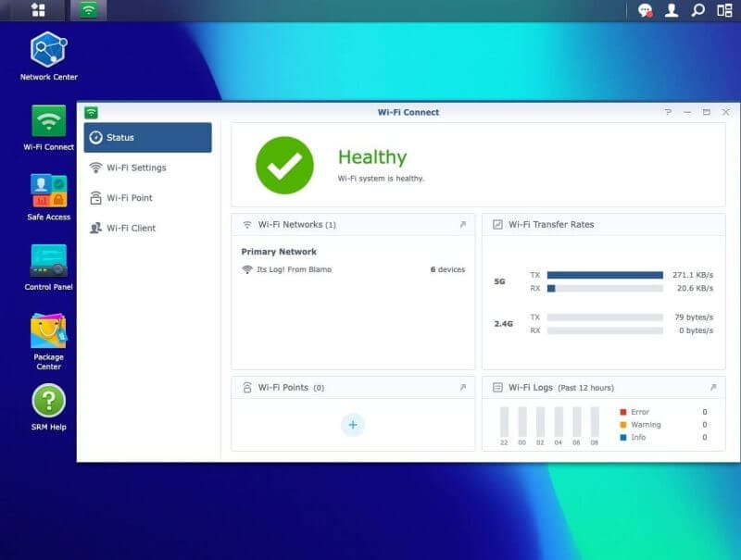Open the Control Panel icon
Screen dimensions: 741x560
pyautogui.click(x=47, y=261)
